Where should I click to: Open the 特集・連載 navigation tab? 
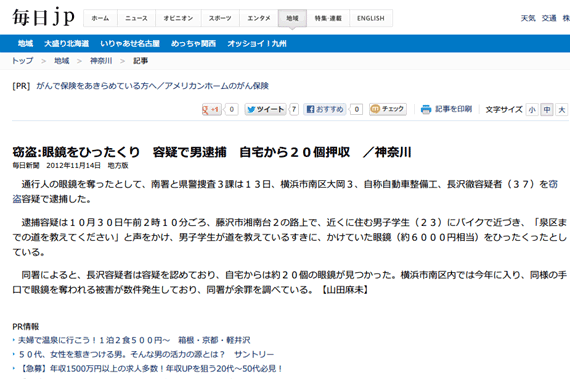[x=328, y=18]
